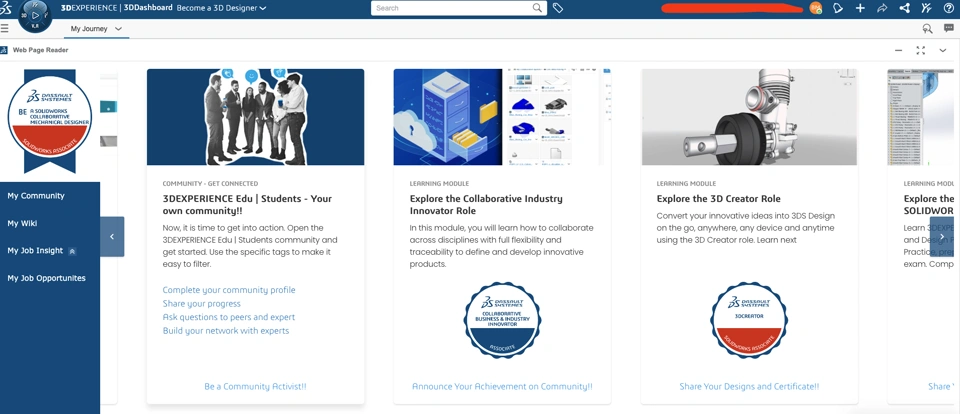Open the engine 3D model thumbnail

[x=749, y=117]
